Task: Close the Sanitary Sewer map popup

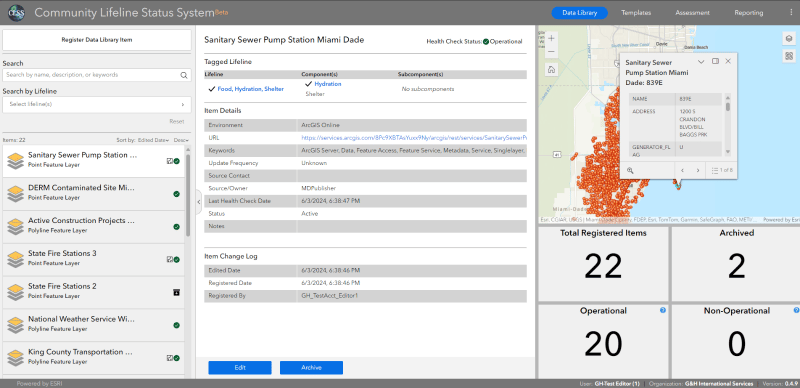Action: (728, 61)
